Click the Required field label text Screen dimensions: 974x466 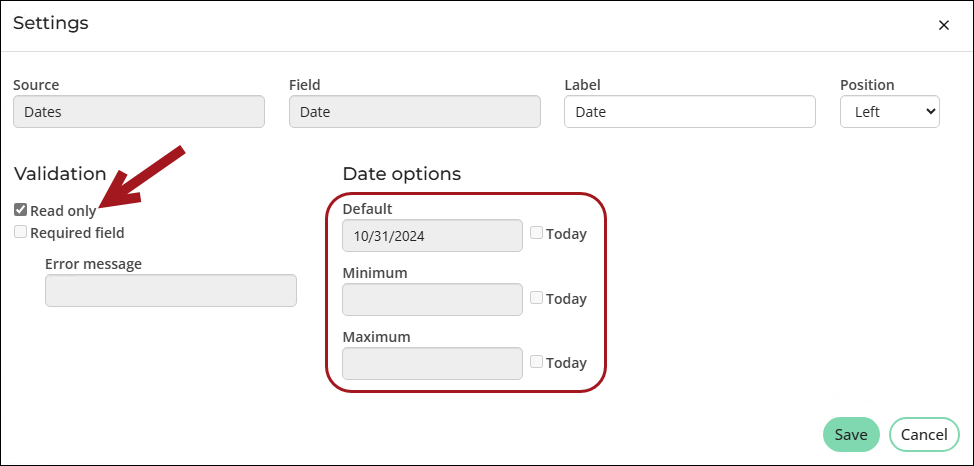coord(77,233)
